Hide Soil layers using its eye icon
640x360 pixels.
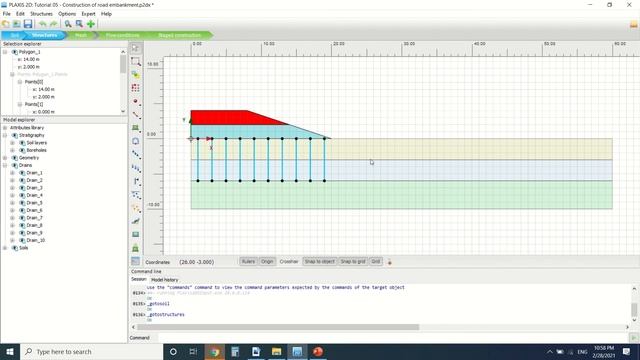[x=22, y=143]
